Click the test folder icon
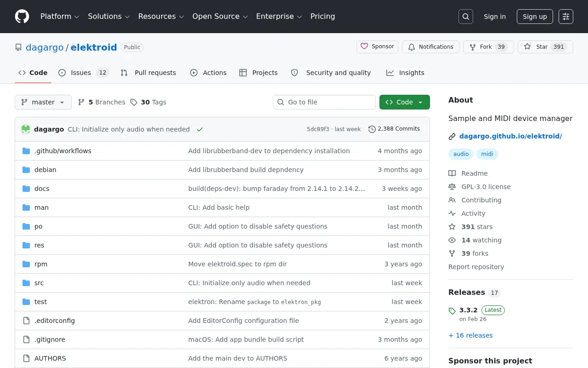This screenshot has width=588, height=368. [x=26, y=302]
